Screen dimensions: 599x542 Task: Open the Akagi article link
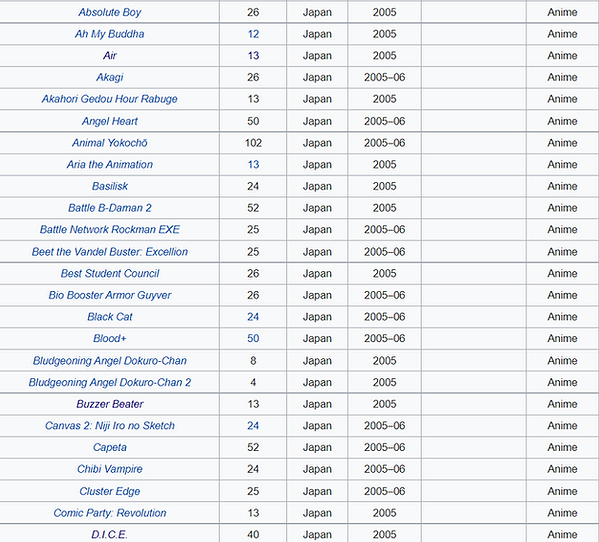pyautogui.click(x=110, y=78)
